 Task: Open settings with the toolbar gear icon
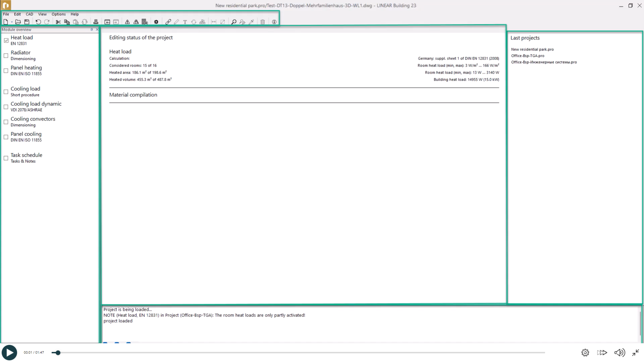pos(156,22)
